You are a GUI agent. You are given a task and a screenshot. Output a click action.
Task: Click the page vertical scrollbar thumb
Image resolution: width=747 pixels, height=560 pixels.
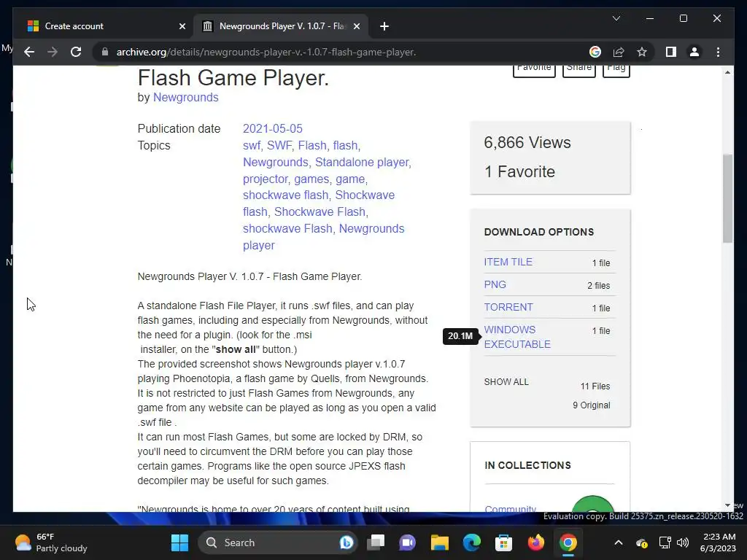tap(727, 198)
